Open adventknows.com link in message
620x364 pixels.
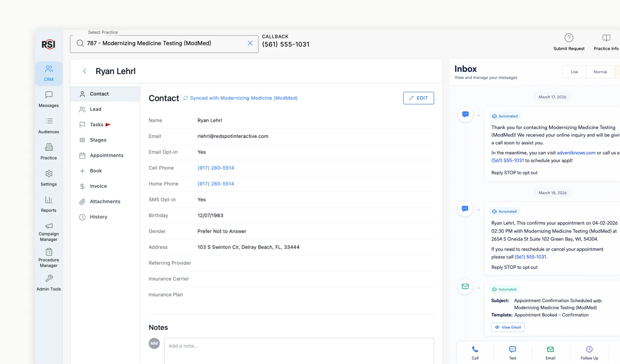(576, 153)
